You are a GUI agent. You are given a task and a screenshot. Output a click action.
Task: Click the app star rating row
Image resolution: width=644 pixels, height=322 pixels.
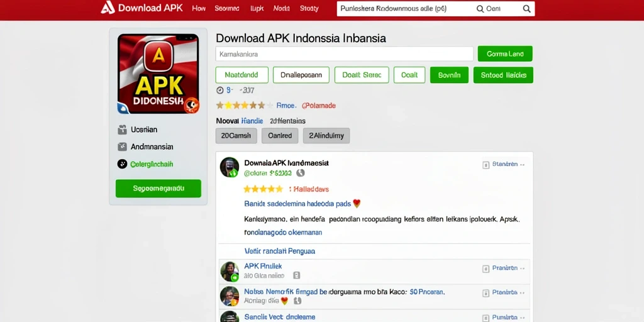pyautogui.click(x=245, y=106)
